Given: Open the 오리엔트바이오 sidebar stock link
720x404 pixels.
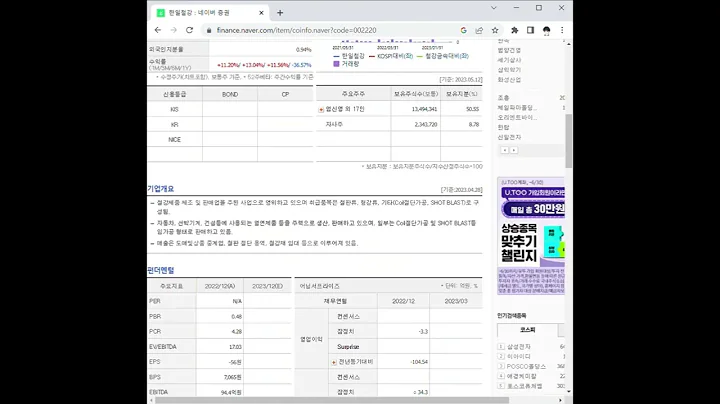Looking at the screenshot, I should [x=517, y=118].
